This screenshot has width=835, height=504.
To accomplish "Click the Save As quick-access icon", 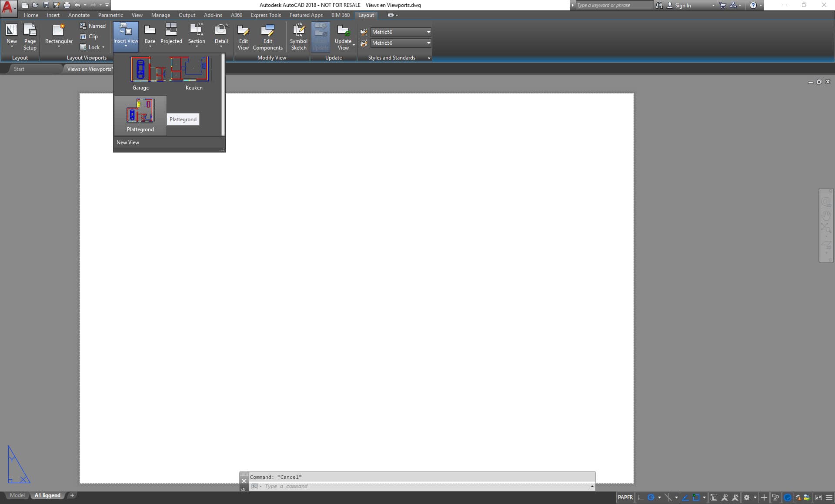I will [x=56, y=5].
